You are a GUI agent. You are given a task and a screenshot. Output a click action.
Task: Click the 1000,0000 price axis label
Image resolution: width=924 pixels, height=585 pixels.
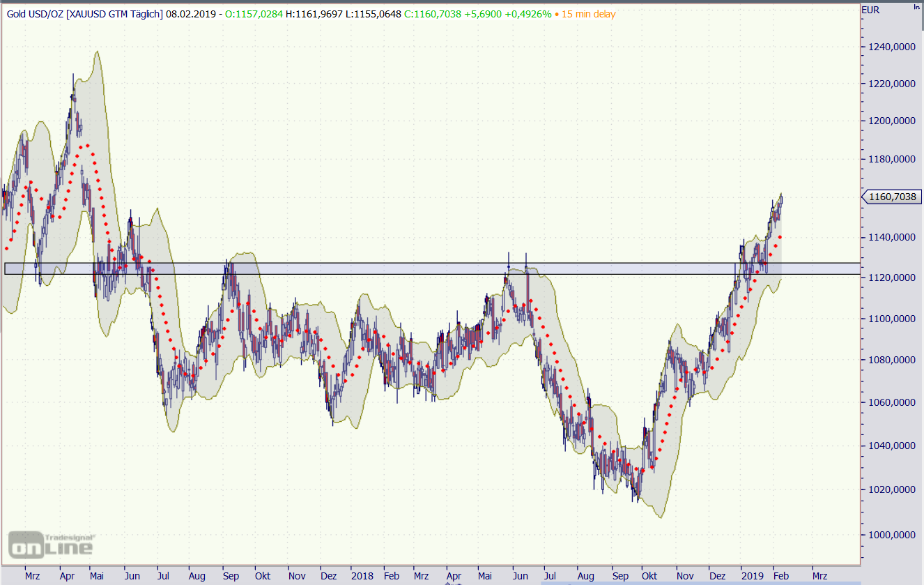click(892, 535)
